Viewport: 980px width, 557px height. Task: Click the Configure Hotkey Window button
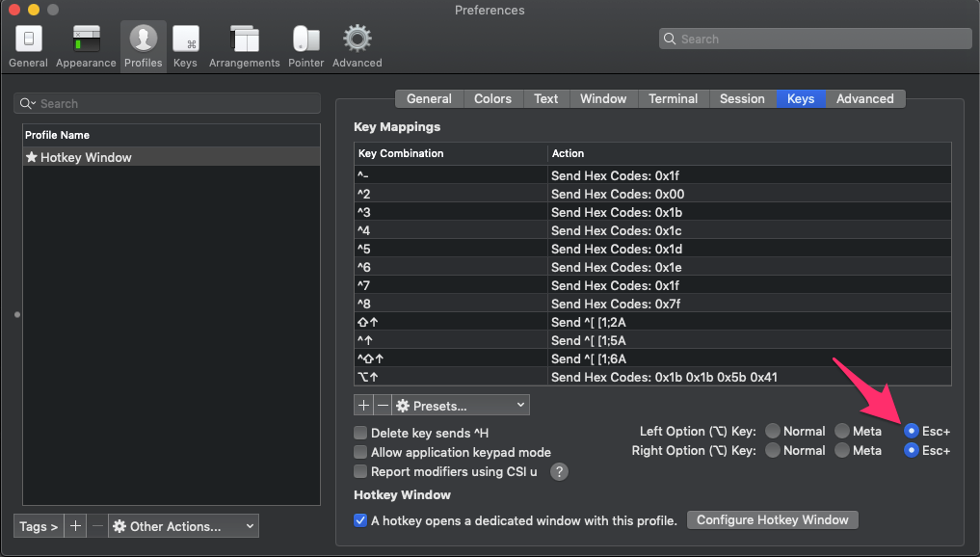(772, 519)
